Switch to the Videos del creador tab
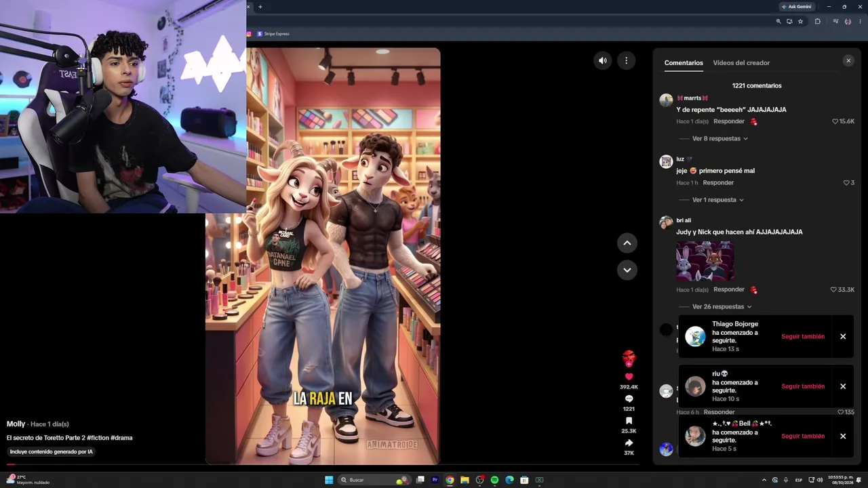The width and height of the screenshot is (868, 488). (x=741, y=63)
